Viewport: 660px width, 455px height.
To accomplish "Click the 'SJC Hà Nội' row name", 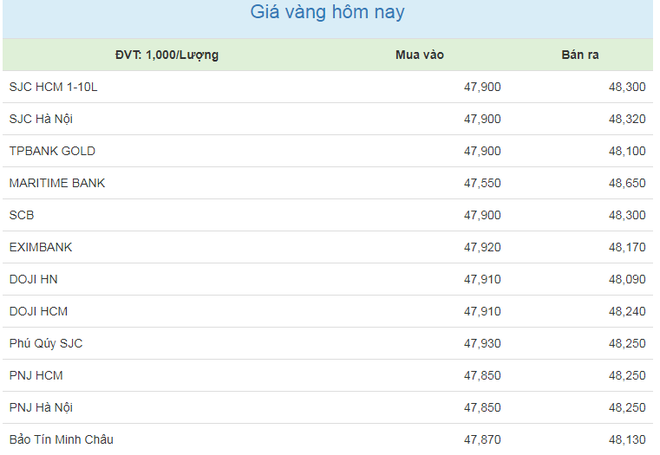I will tap(41, 119).
